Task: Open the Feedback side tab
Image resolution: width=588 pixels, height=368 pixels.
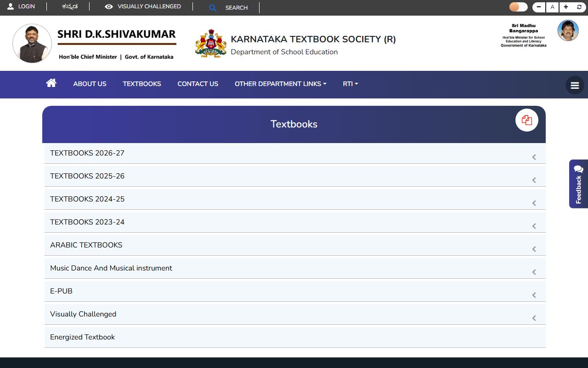Action: (x=578, y=184)
